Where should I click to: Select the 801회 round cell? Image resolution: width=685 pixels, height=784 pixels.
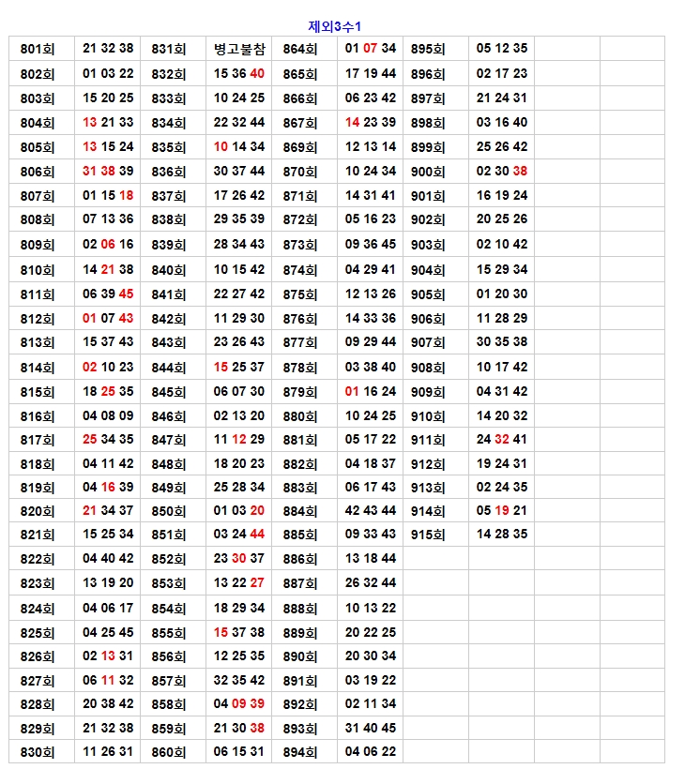[38, 49]
